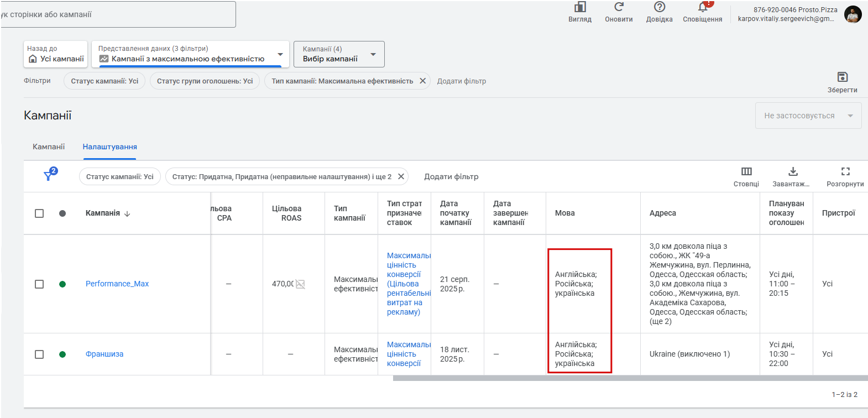Click the Завантажити download icon
Screen dimensions: 868x418
coord(793,171)
